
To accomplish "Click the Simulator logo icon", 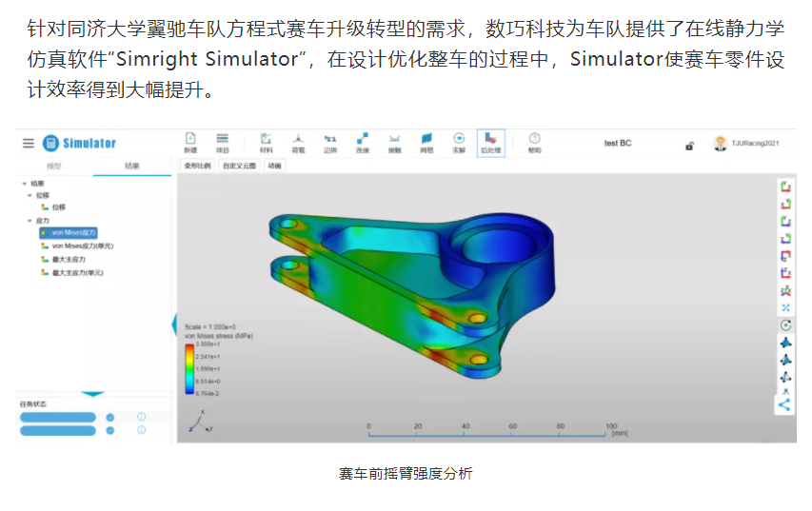I will tap(50, 143).
